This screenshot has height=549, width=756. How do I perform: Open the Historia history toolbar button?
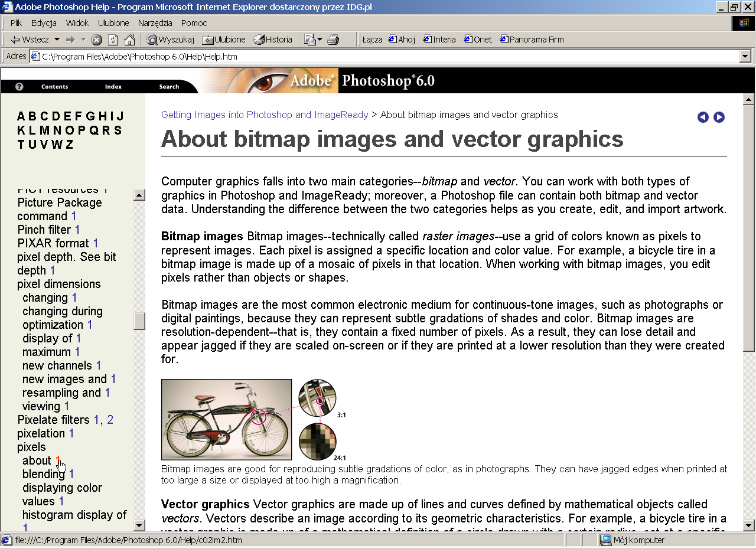pyautogui.click(x=273, y=40)
